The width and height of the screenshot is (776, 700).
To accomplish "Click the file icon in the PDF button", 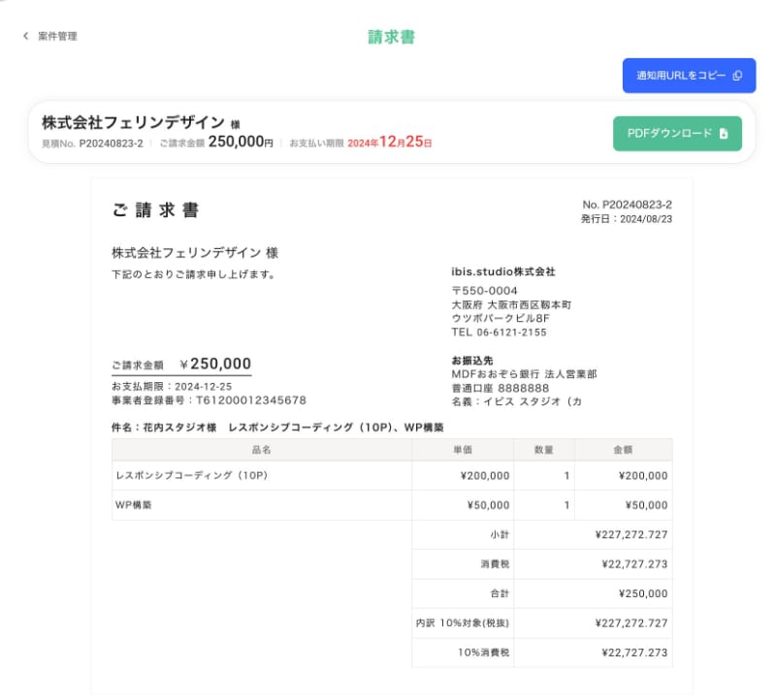I will [724, 134].
